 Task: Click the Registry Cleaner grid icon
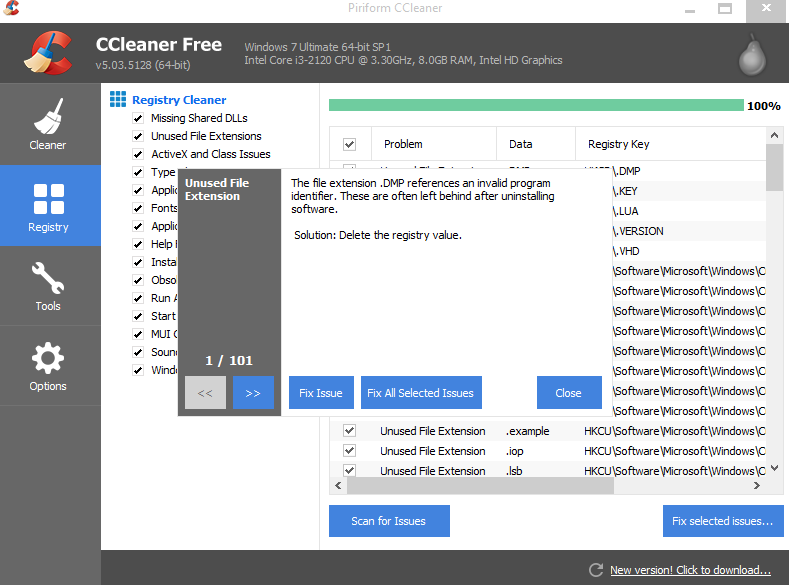[x=118, y=99]
